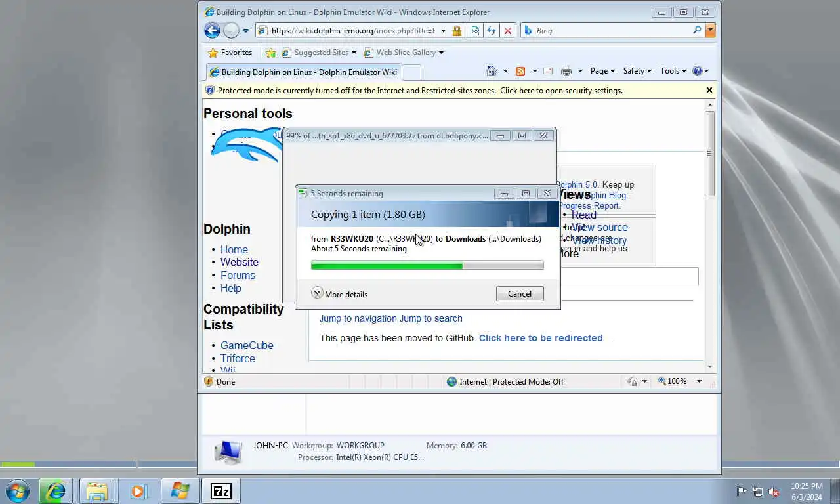
Task: Click the Print icon in command bar
Action: (566, 71)
